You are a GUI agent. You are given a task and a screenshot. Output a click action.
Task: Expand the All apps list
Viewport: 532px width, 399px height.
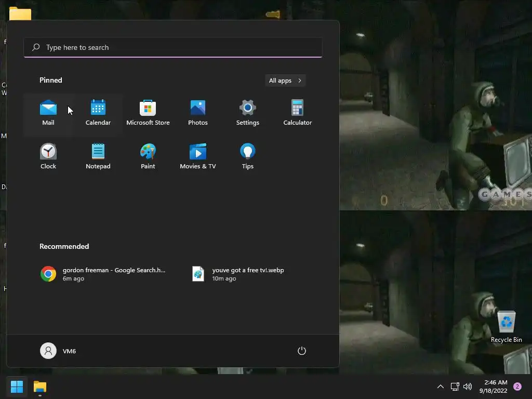point(285,81)
